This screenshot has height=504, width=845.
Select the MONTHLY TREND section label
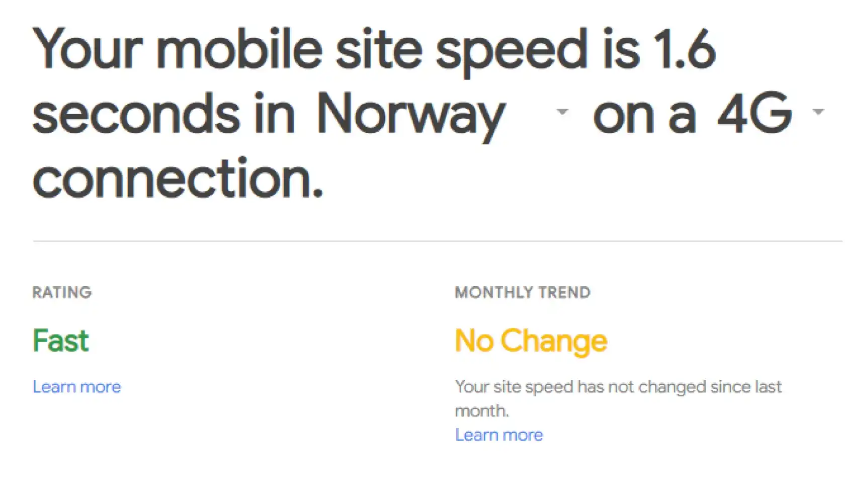[523, 292]
